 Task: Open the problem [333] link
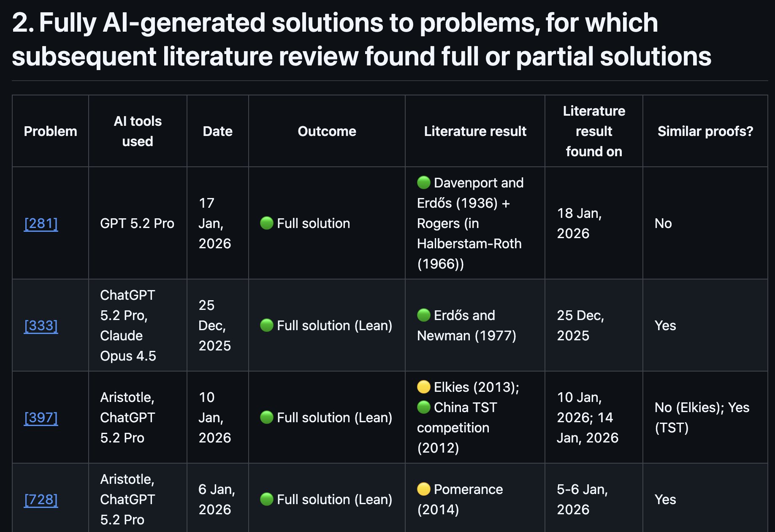41,326
